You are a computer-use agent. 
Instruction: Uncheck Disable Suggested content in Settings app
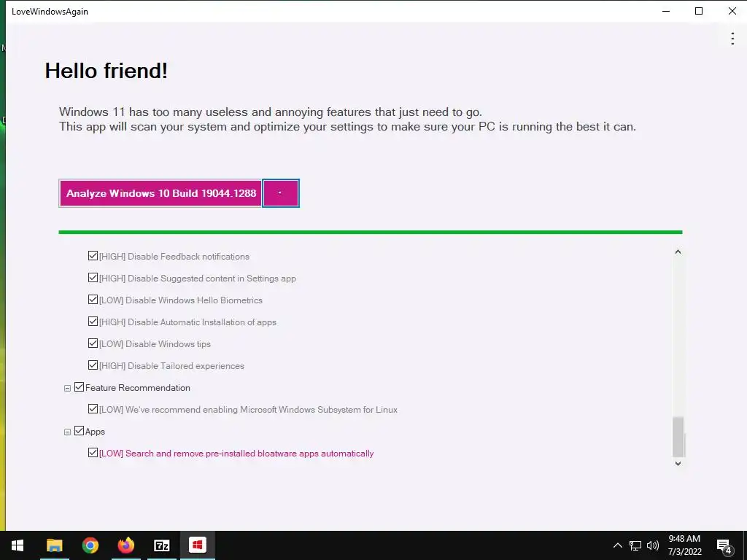pyautogui.click(x=93, y=278)
